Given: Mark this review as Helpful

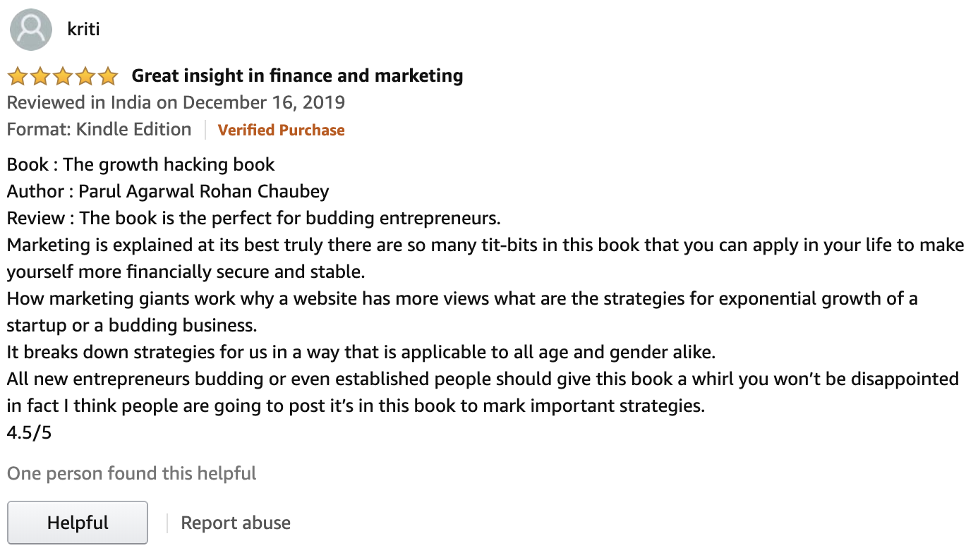Looking at the screenshot, I should click(x=78, y=523).
